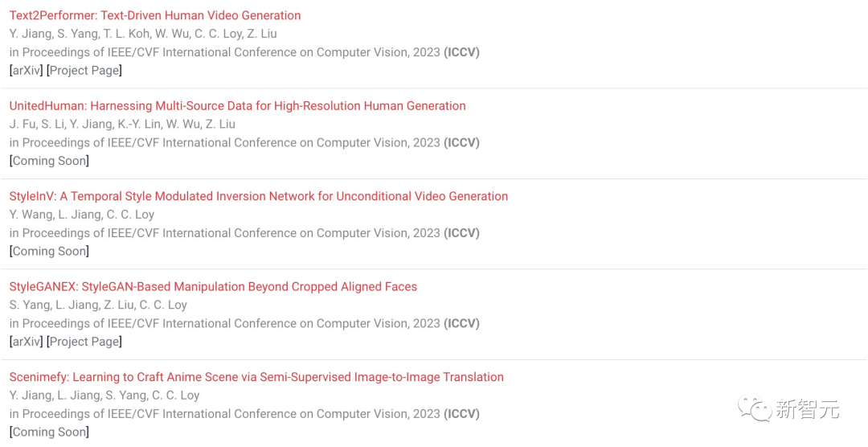
Task: Click the WeChat logo watermark icon
Action: pyautogui.click(x=754, y=408)
